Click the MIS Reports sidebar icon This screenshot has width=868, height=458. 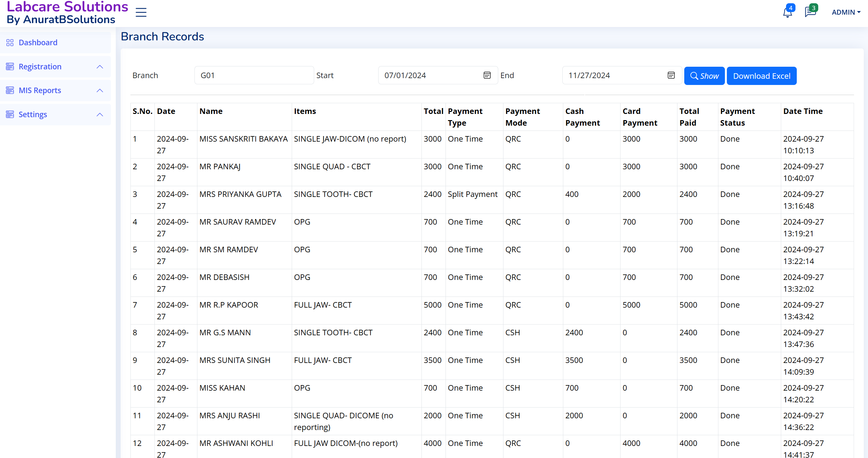(x=10, y=90)
